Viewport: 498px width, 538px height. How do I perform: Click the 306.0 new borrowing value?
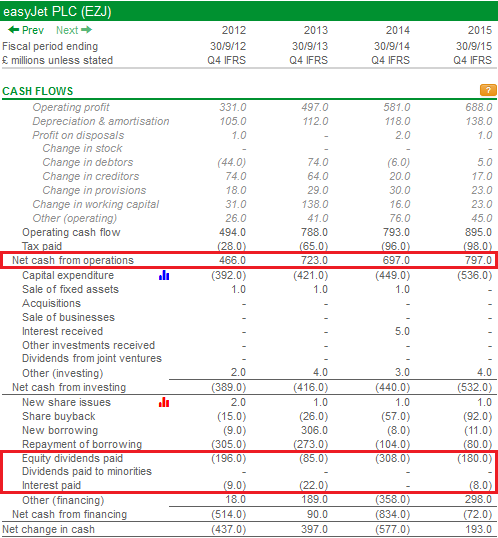(314, 430)
